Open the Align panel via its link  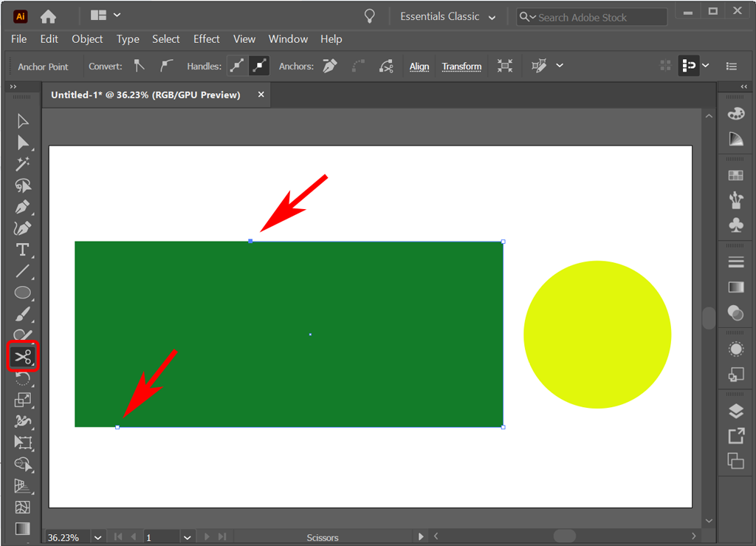419,66
